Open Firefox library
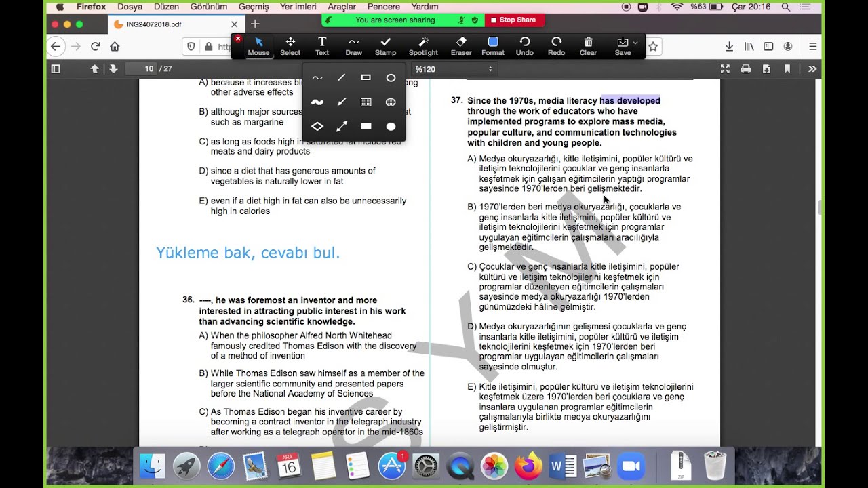Viewport: 868px width, 488px height. [749, 47]
